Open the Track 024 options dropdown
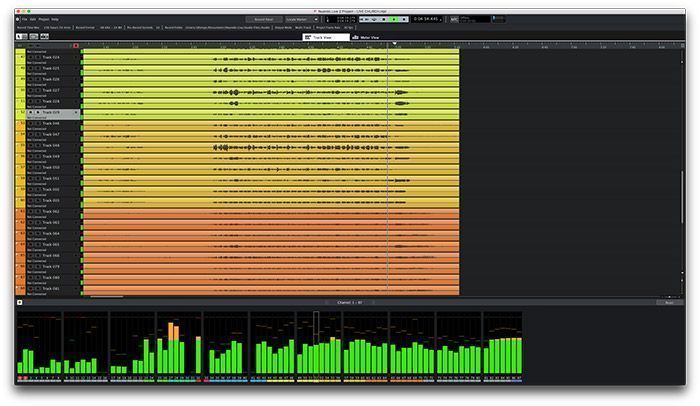 [x=76, y=57]
